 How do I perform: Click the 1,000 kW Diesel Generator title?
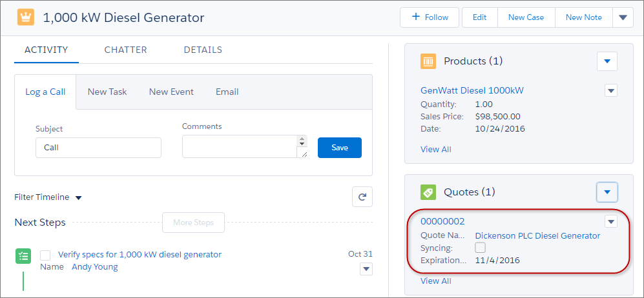click(x=123, y=17)
